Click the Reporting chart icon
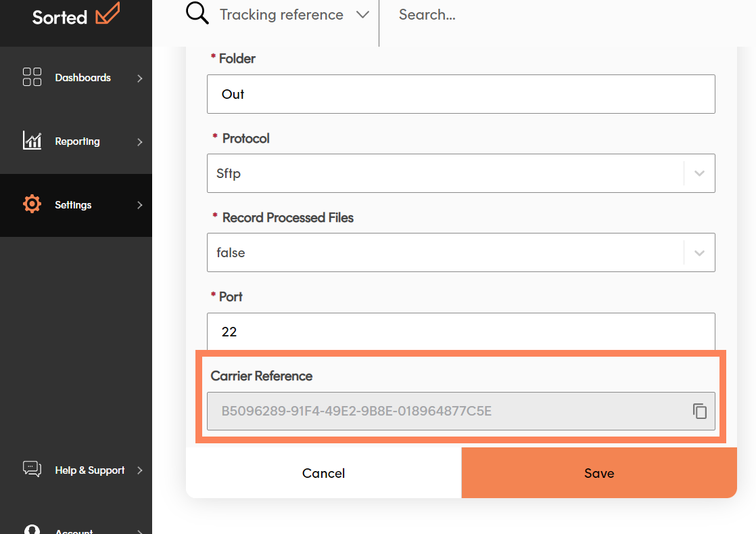Viewport: 756px width, 534px height. click(x=32, y=141)
